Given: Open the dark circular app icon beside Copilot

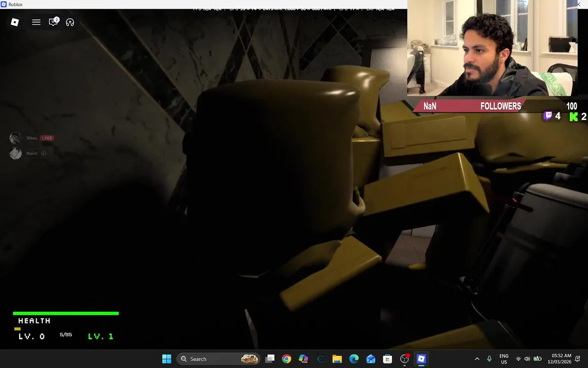Looking at the screenshot, I should pyautogui.click(x=320, y=359).
